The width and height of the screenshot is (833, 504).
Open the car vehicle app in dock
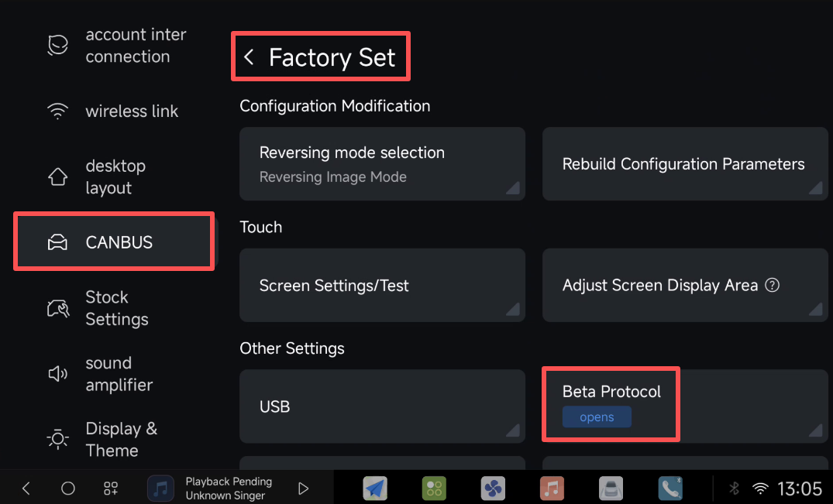pos(611,488)
